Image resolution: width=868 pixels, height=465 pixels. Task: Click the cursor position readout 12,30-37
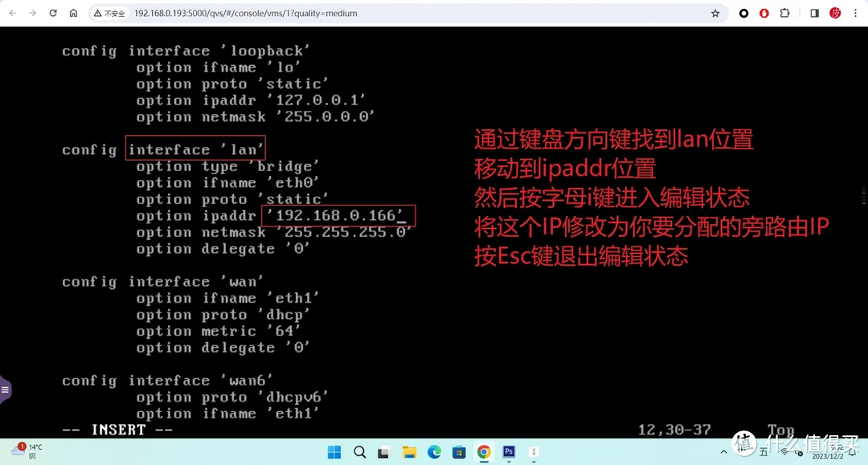coord(674,430)
